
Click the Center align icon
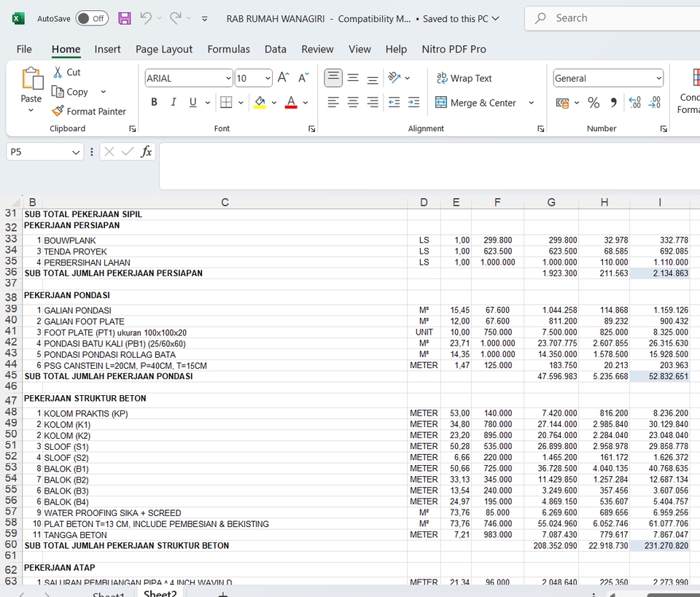pos(353,103)
